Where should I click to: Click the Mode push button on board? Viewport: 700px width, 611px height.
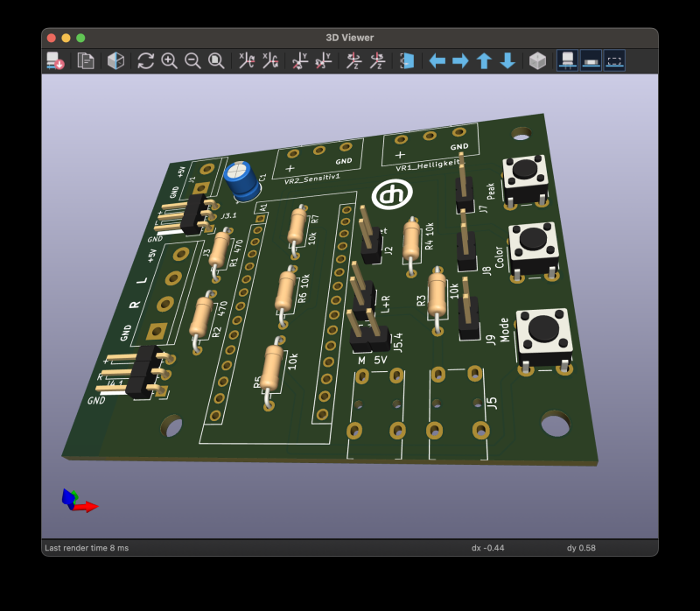tap(543, 329)
